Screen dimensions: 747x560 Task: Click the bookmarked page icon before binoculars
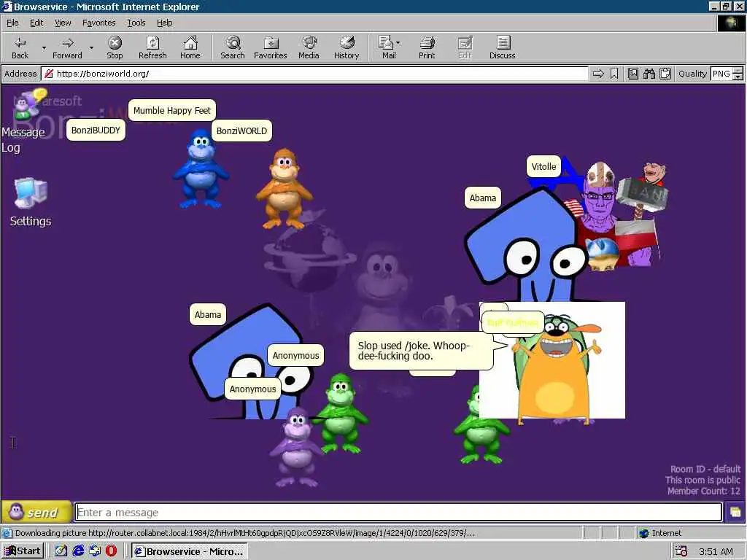coord(633,74)
